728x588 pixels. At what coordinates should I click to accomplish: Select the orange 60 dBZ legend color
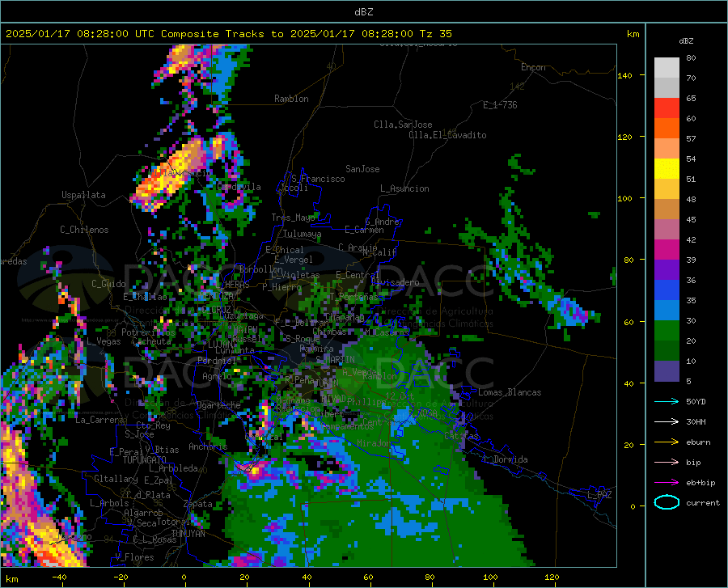pos(667,128)
